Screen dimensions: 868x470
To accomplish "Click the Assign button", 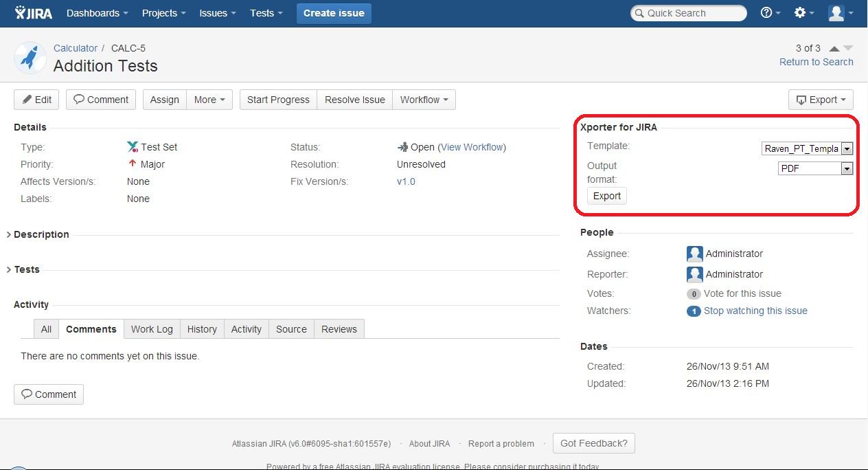I will click(x=164, y=100).
